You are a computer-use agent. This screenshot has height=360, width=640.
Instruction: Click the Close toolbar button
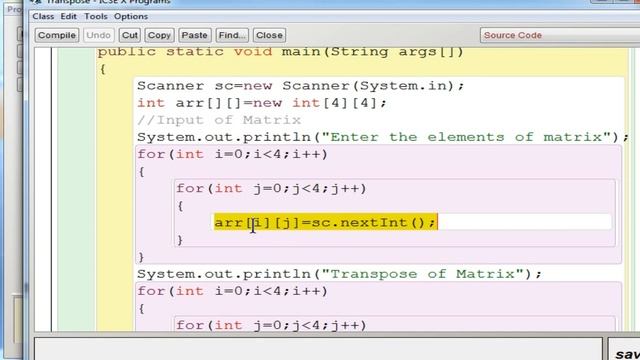tap(269, 35)
